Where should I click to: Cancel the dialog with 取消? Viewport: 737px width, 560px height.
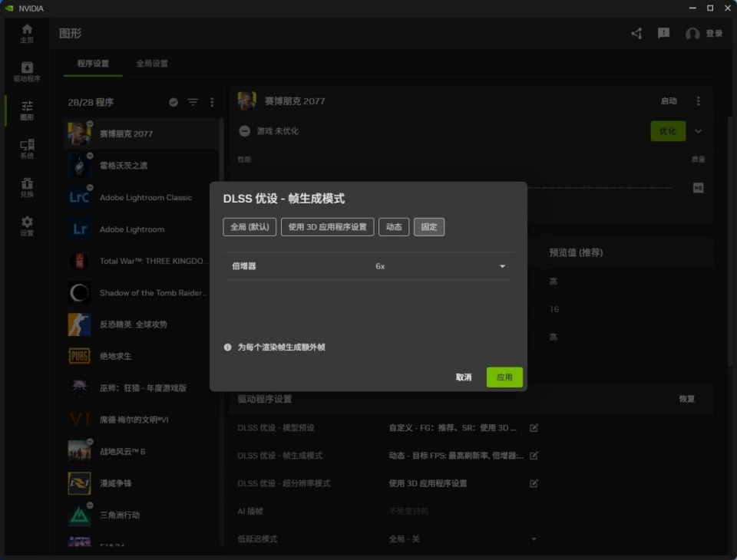click(464, 377)
